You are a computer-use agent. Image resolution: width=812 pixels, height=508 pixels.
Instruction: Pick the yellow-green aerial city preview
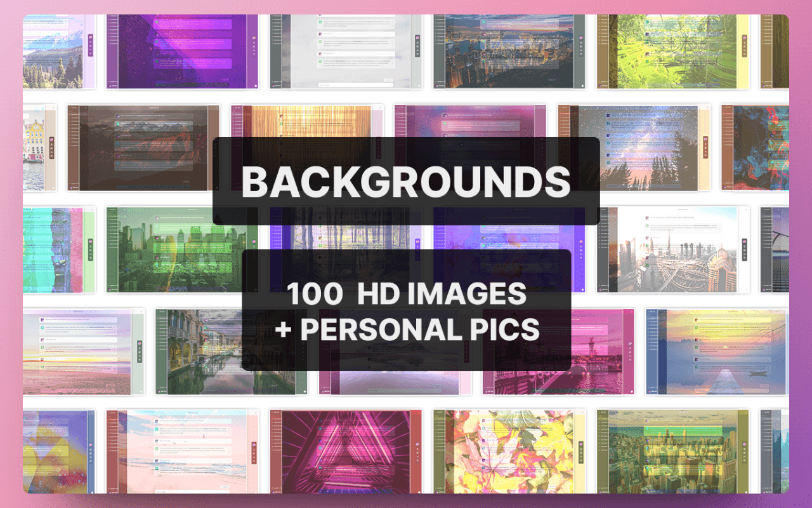pos(673,451)
